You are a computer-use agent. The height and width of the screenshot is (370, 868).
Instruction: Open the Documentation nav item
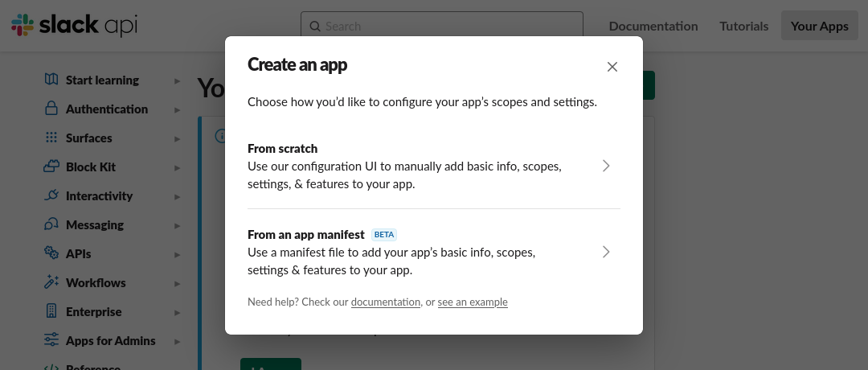[x=653, y=26]
